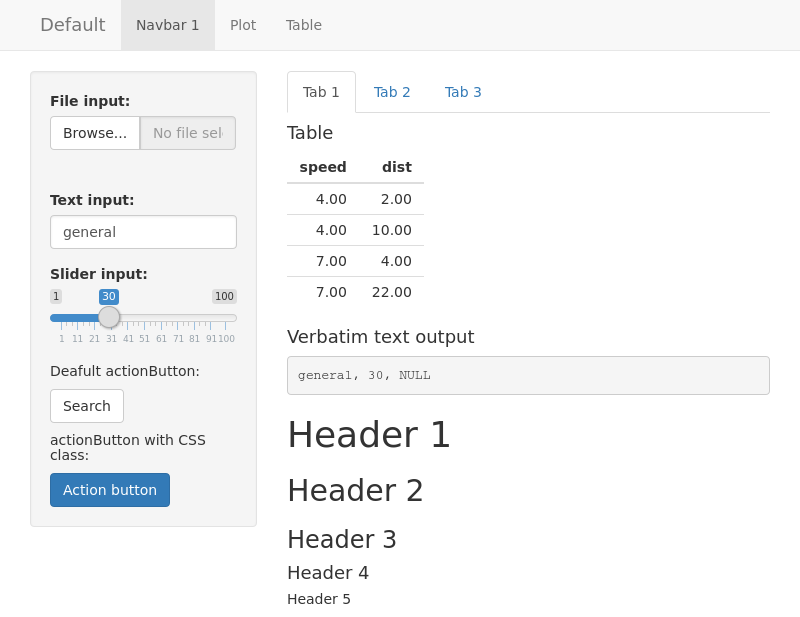The height and width of the screenshot is (617, 800).
Task: Select the Navbar 1 menu item
Action: (168, 25)
